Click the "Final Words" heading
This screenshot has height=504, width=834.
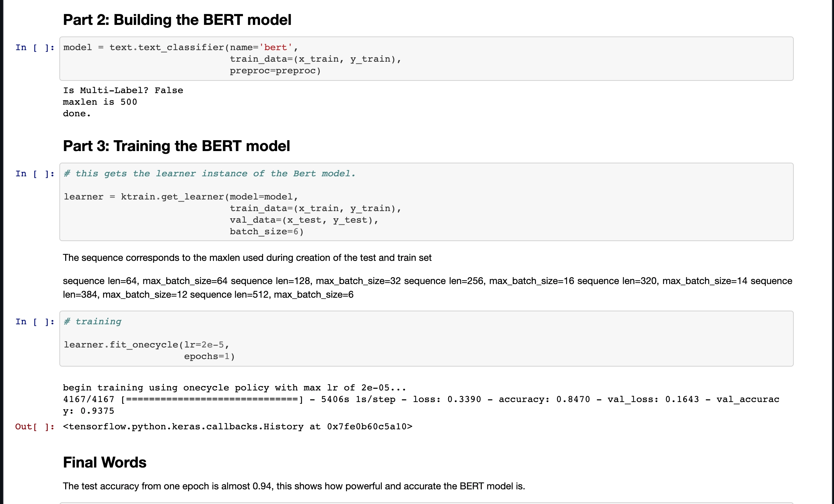point(104,462)
